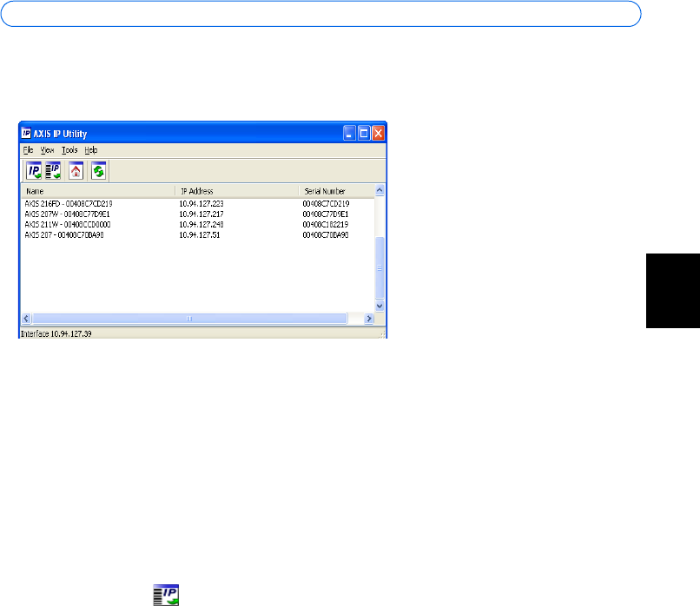
Task: Close the AXIS IP Utility window
Action: tap(379, 133)
